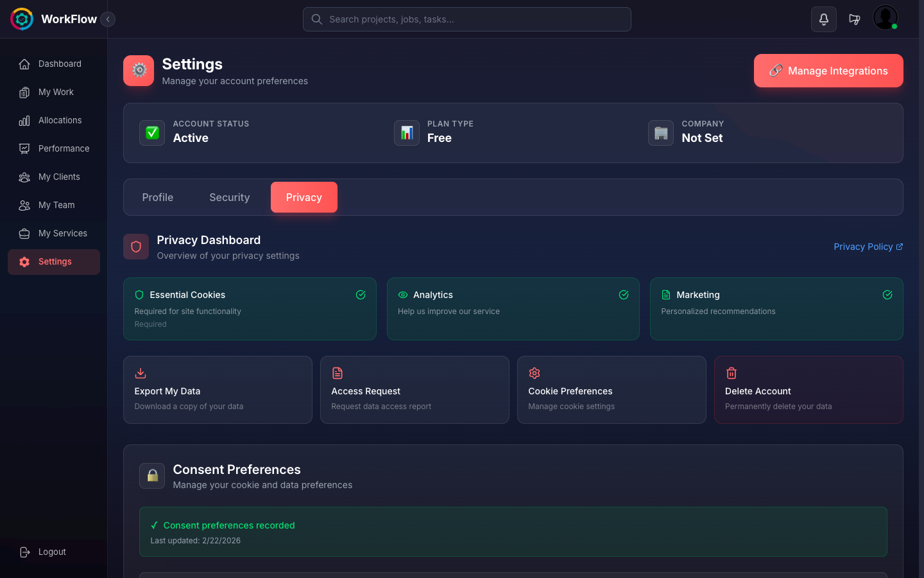
Task: Click the megaphone announcements icon
Action: click(x=855, y=19)
